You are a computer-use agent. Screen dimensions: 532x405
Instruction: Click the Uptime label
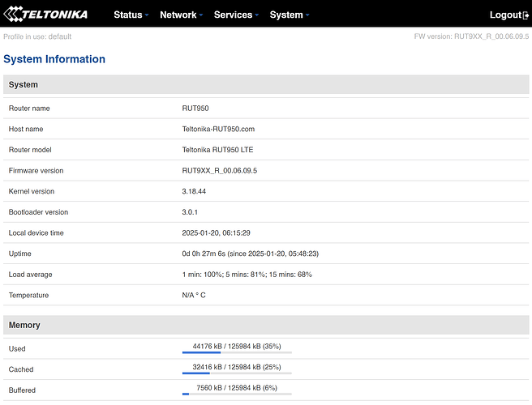point(20,254)
